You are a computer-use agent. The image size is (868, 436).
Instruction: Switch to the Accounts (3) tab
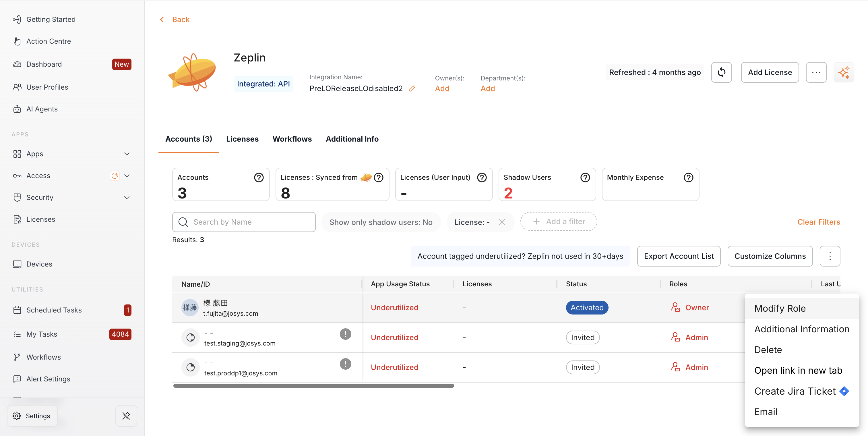tap(189, 139)
